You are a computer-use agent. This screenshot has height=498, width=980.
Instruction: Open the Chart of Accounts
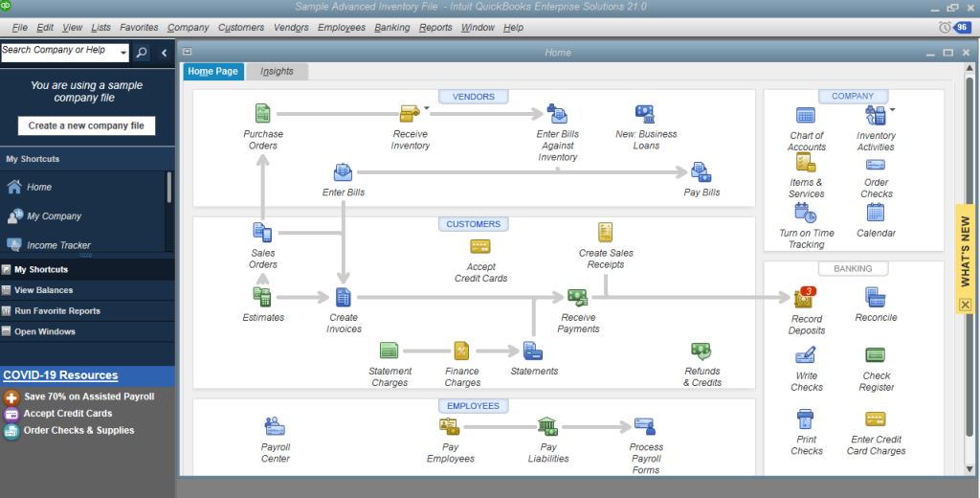point(806,116)
